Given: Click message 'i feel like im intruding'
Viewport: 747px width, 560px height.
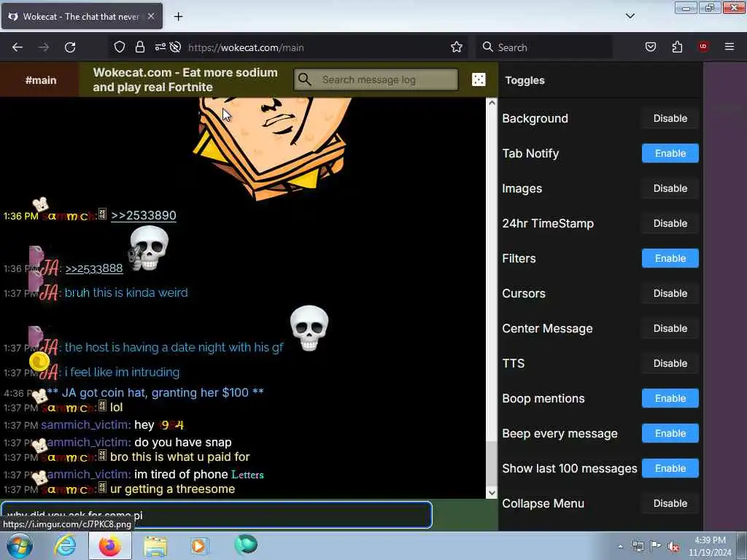Looking at the screenshot, I should pyautogui.click(x=122, y=372).
